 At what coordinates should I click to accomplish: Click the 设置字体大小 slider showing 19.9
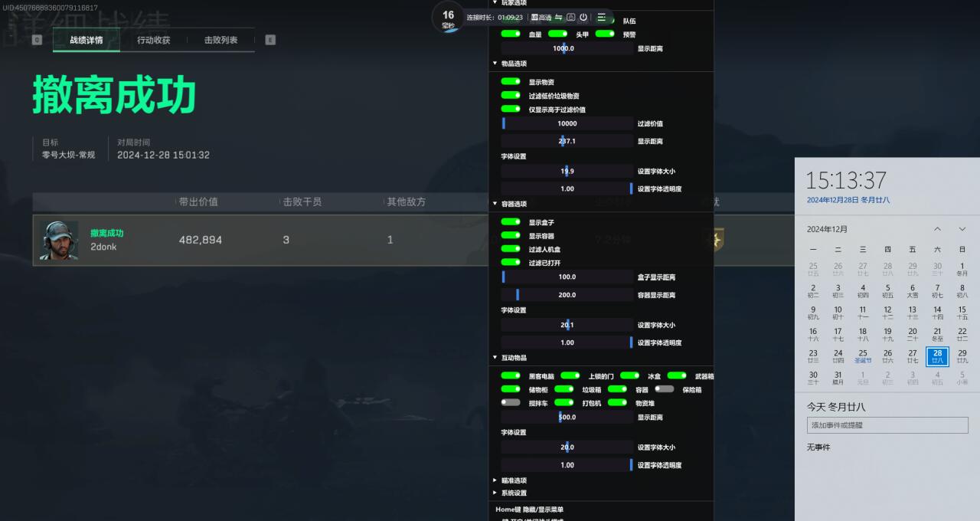(x=567, y=172)
